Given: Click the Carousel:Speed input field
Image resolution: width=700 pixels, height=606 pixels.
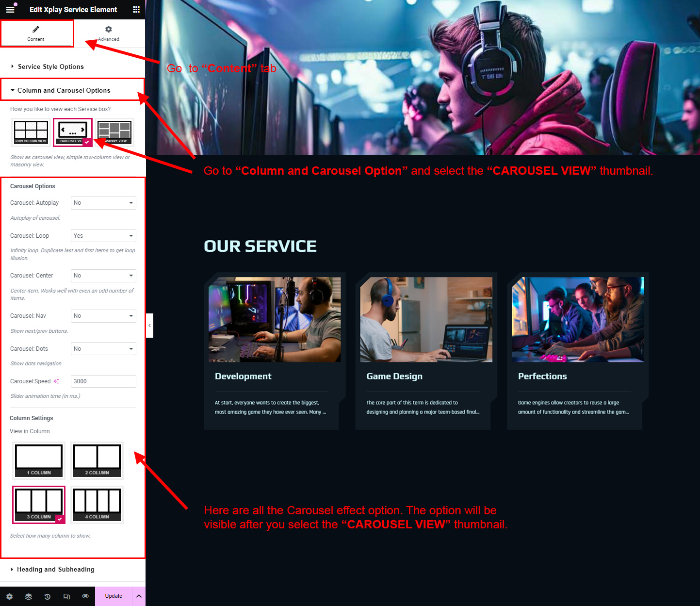Looking at the screenshot, I should point(103,381).
